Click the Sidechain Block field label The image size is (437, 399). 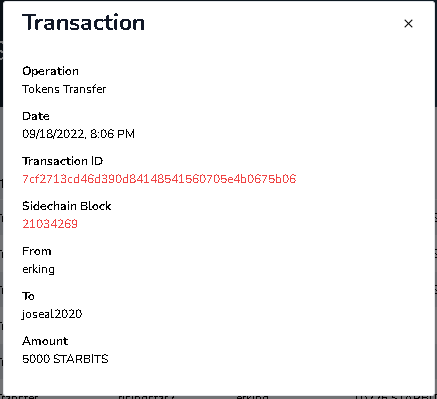click(x=67, y=206)
